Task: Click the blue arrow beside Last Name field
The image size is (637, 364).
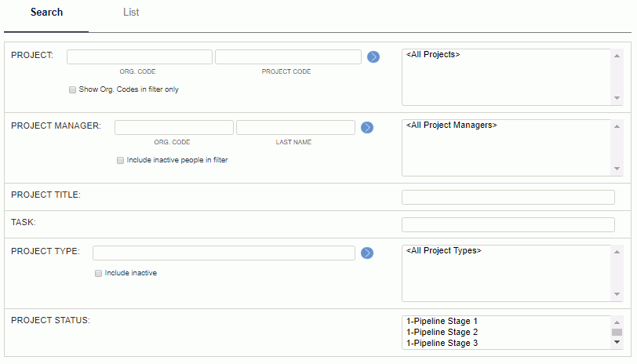Action: click(x=367, y=128)
